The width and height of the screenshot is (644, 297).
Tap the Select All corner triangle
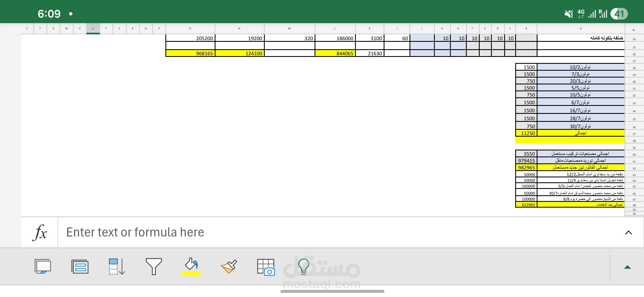pos(634,29)
